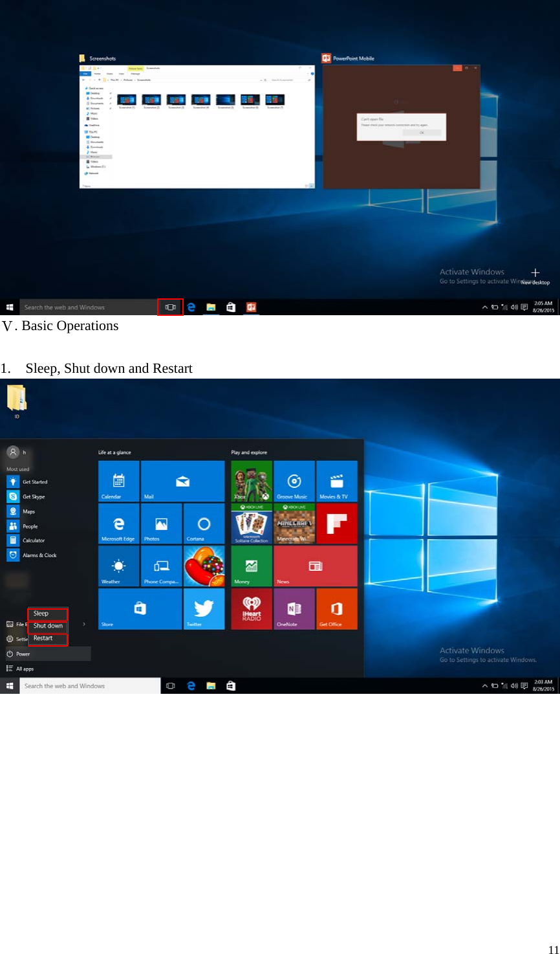Click the user account avatar 'h'

[x=13, y=452]
